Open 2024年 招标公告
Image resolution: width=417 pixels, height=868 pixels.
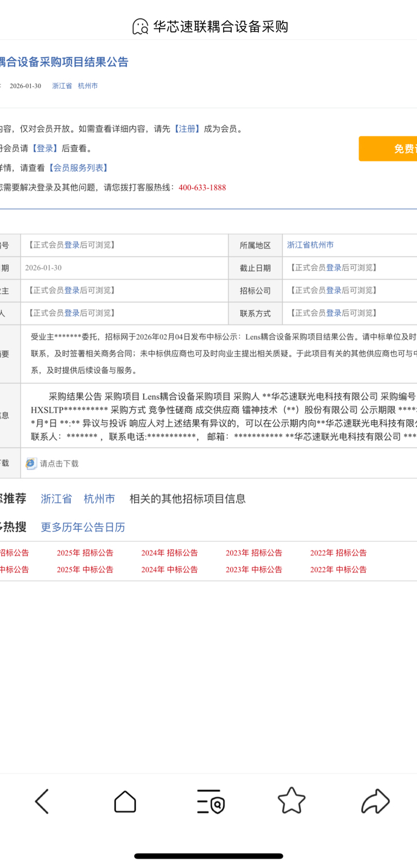point(169,553)
